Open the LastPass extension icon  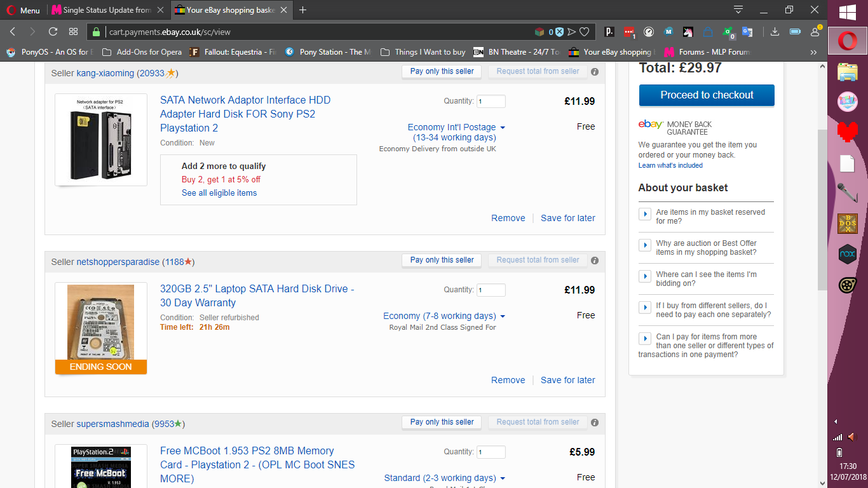tap(628, 32)
